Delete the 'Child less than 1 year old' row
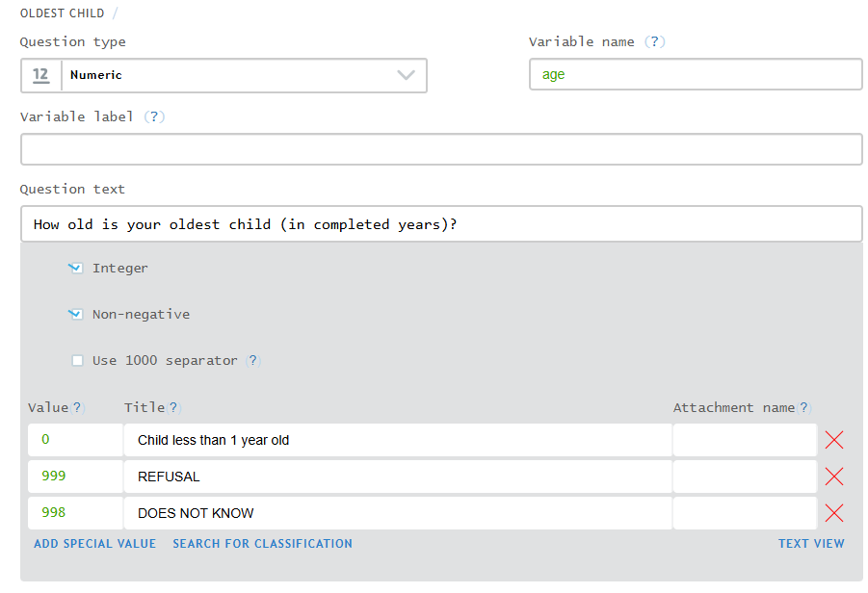Viewport: 868px width, 593px height. pos(834,440)
